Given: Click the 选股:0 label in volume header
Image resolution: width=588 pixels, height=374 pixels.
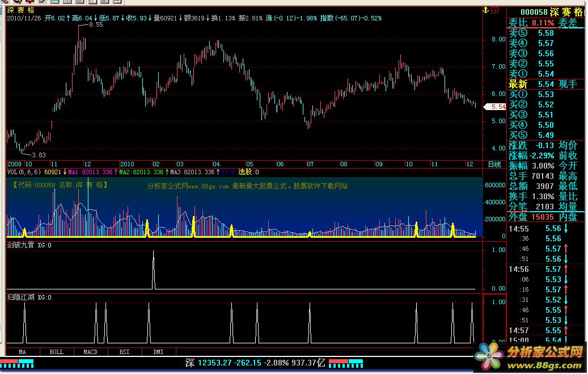Looking at the screenshot, I should coord(248,173).
